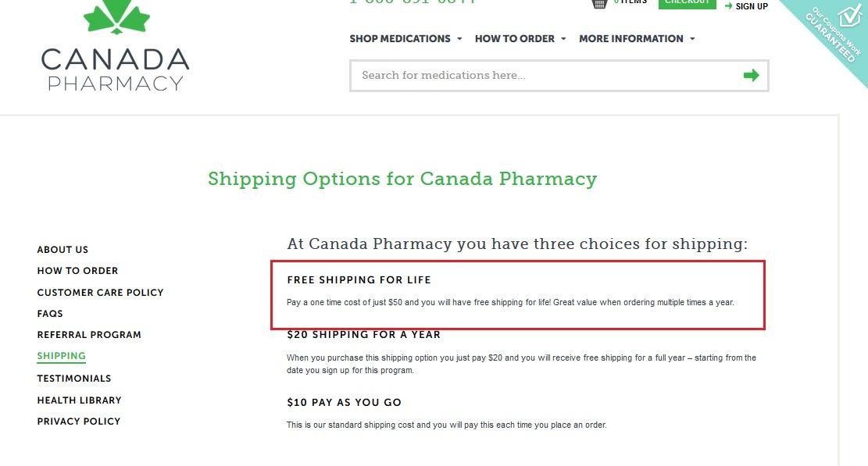Open the About Us sidebar page

[63, 250]
